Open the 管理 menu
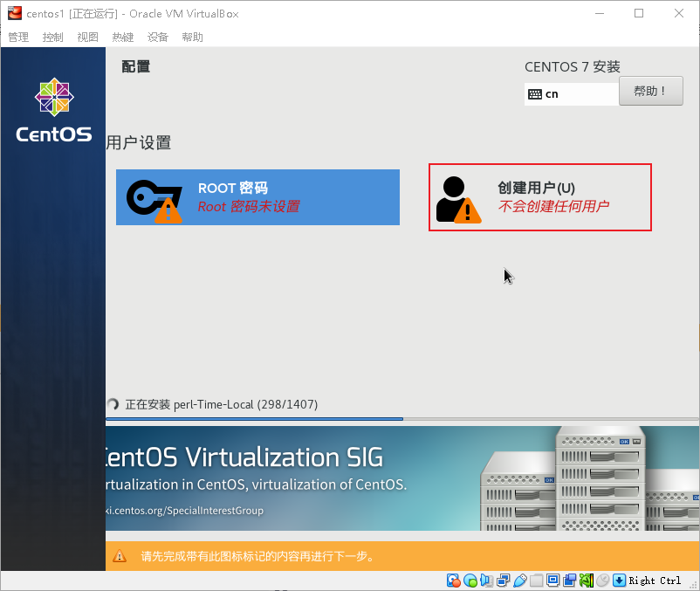The width and height of the screenshot is (700, 591). click(x=18, y=37)
